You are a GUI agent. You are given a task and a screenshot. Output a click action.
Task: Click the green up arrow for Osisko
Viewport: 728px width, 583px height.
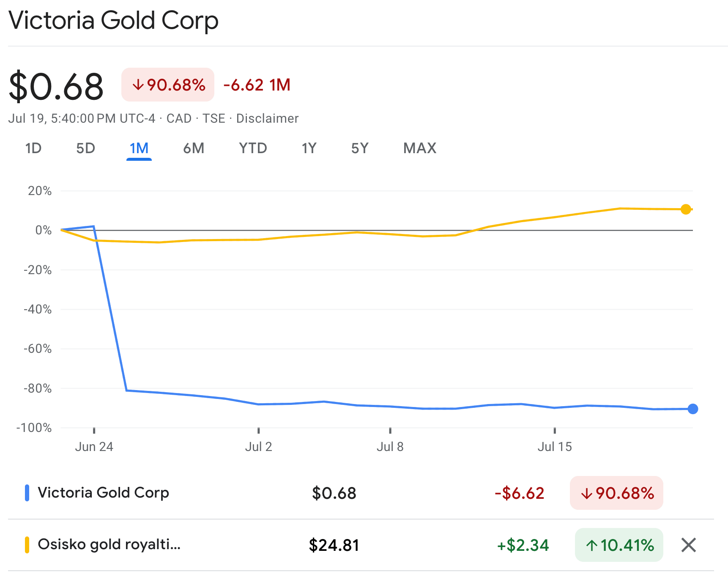tap(592, 545)
